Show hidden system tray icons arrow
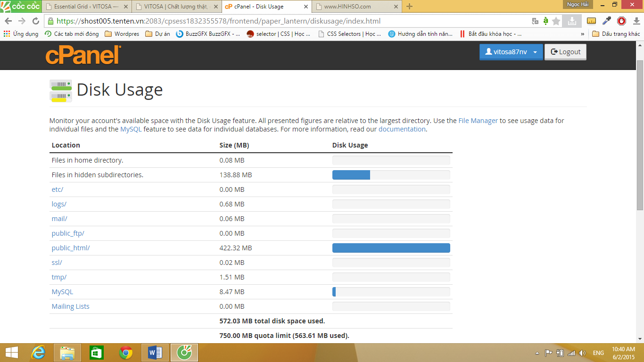This screenshot has height=362, width=644. [x=537, y=353]
